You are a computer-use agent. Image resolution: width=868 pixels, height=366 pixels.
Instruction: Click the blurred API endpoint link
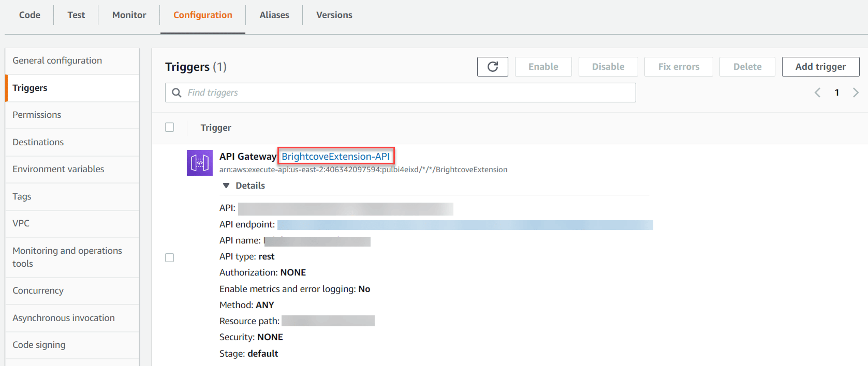click(465, 225)
